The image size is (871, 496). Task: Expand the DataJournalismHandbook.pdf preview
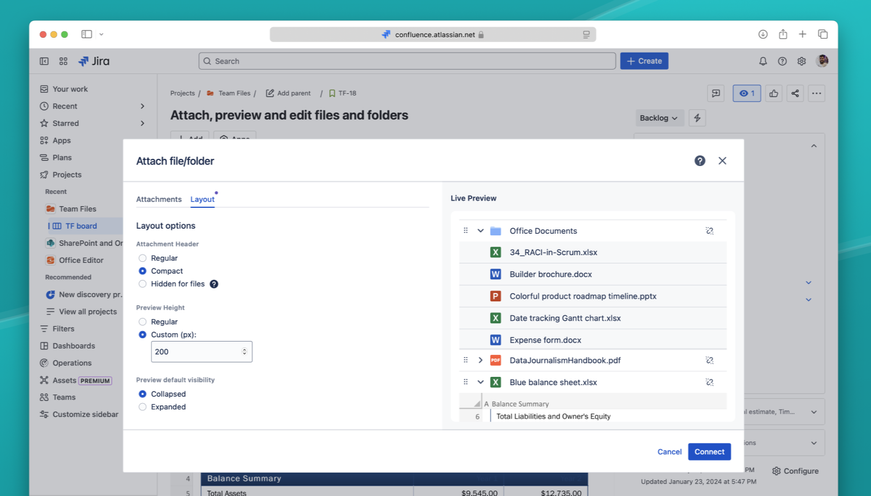tap(480, 360)
